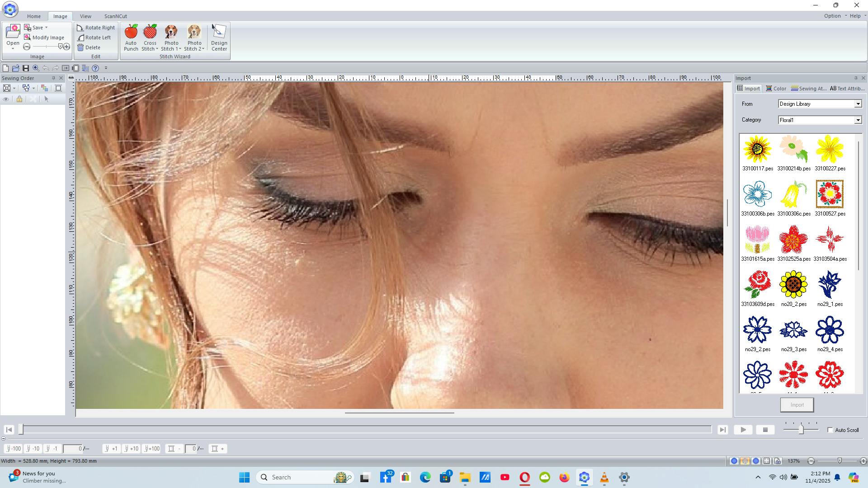Enable the Auto Scroll checkbox
This screenshot has width=868, height=488.
pyautogui.click(x=830, y=430)
